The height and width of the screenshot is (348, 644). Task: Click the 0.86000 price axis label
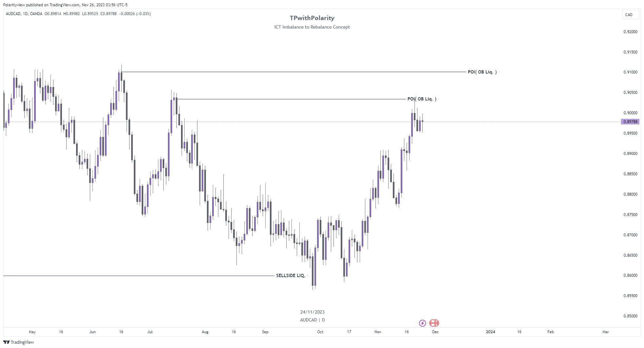(x=630, y=275)
